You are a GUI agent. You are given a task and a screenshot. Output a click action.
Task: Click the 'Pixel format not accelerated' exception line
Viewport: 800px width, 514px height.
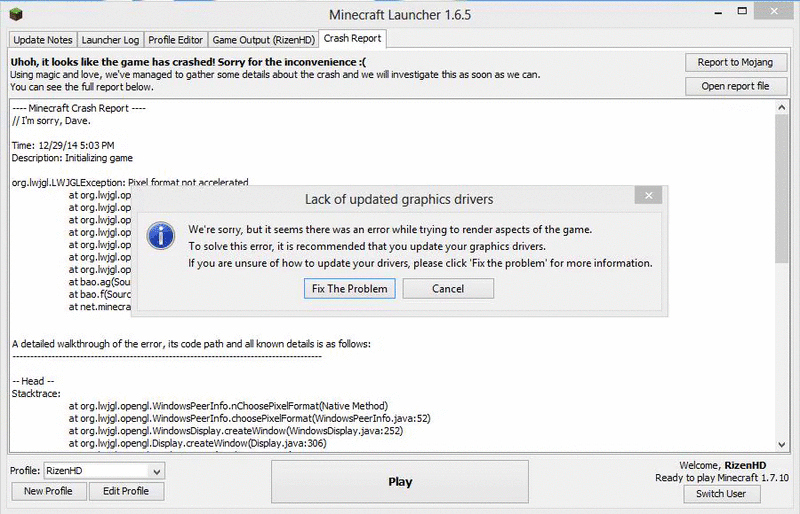tap(130, 182)
